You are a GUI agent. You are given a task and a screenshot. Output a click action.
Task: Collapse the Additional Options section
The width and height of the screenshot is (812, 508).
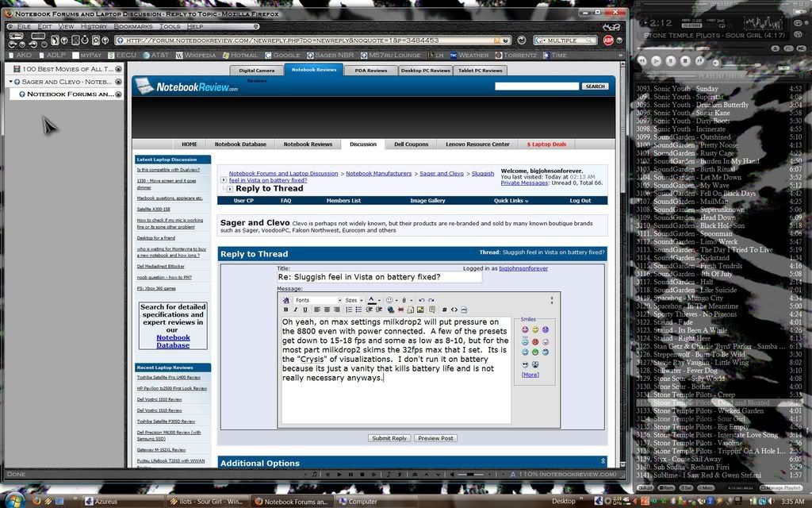click(x=603, y=461)
